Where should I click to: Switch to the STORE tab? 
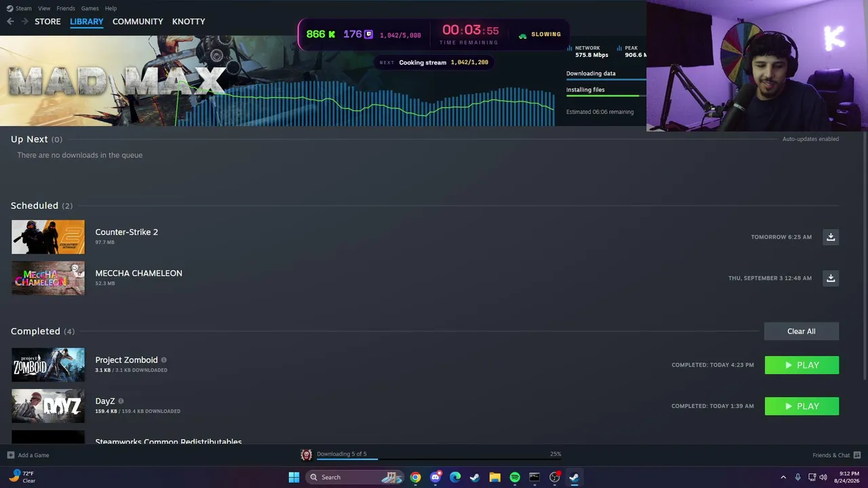(x=47, y=22)
